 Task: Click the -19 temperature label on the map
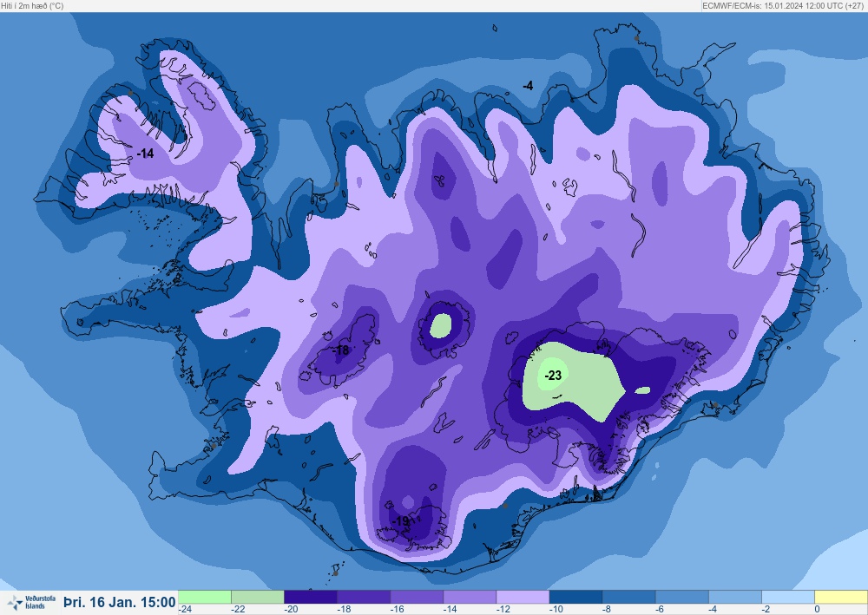pyautogui.click(x=400, y=521)
